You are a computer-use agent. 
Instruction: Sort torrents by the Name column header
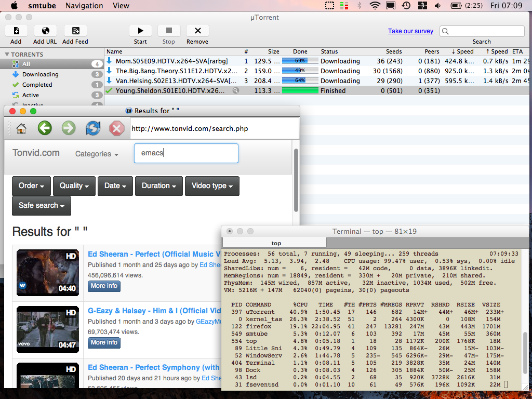pos(114,51)
